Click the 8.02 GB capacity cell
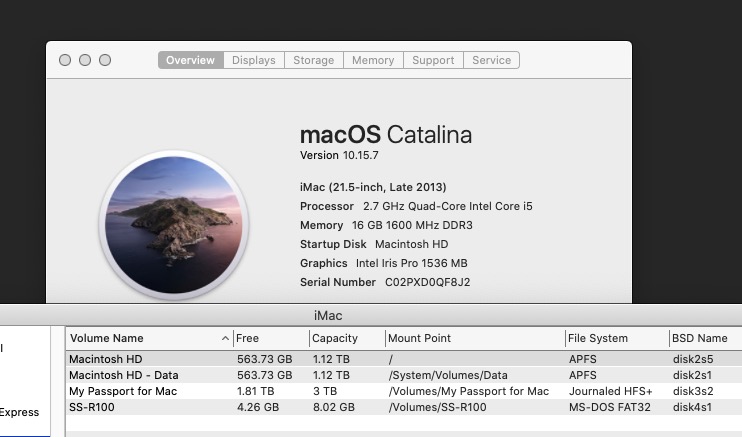The height and width of the screenshot is (437, 742). click(334, 407)
